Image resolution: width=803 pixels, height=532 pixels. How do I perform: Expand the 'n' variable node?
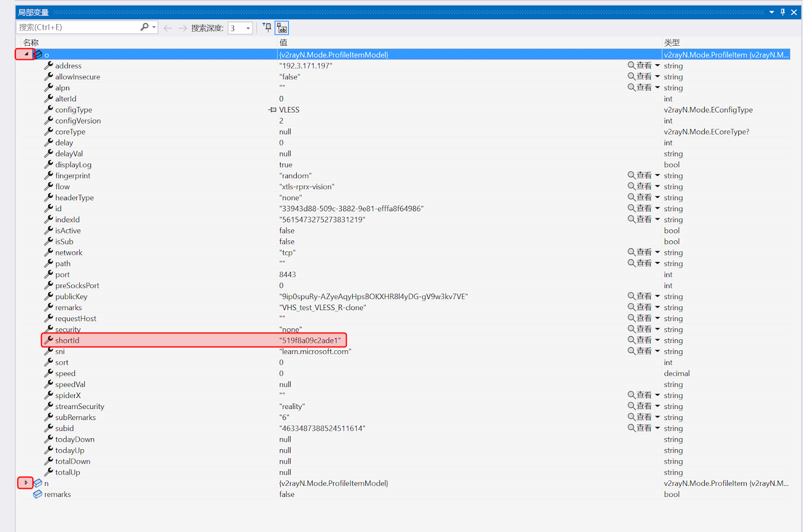pyautogui.click(x=26, y=483)
